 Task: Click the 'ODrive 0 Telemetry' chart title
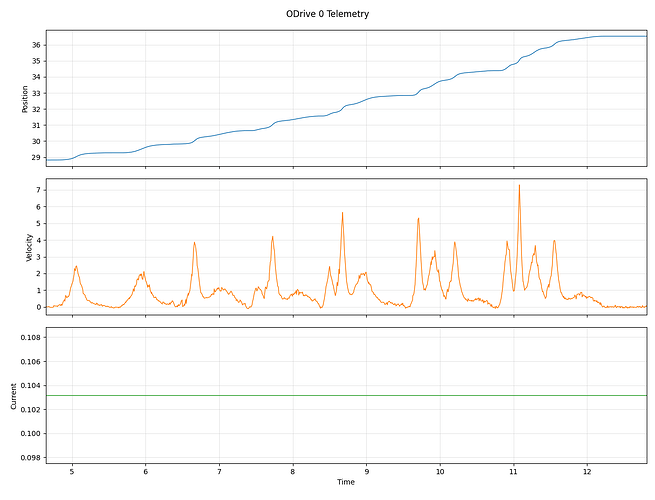click(328, 14)
